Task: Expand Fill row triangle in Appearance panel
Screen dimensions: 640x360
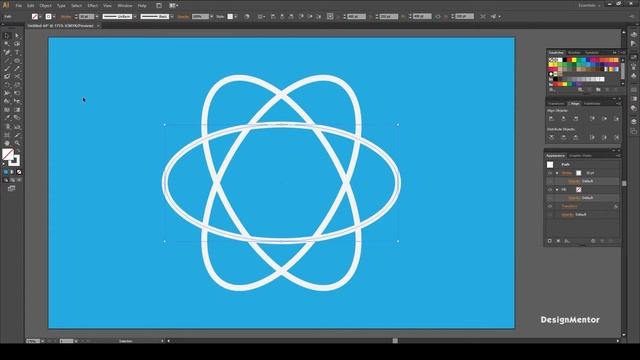Action: (557, 189)
